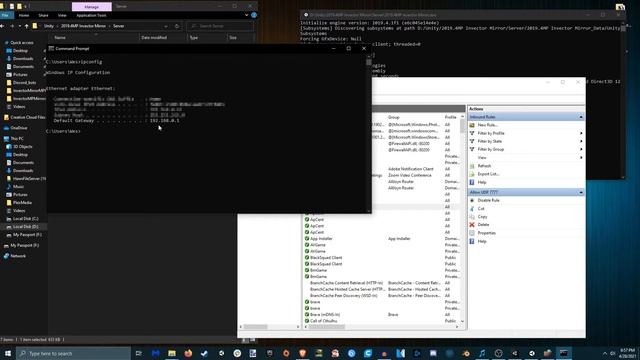Viewport: 640px width, 360px height.
Task: Click the Command Prompt vertical scrollbar thumb
Action: coord(369,62)
